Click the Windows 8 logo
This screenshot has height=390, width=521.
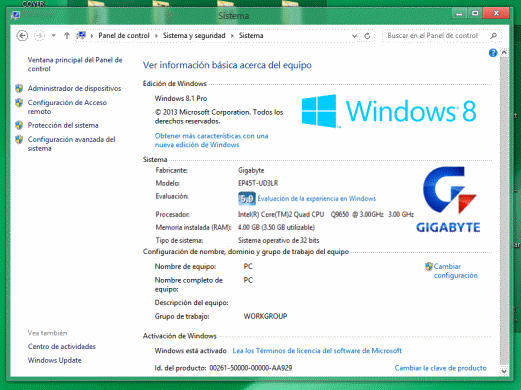pos(389,111)
